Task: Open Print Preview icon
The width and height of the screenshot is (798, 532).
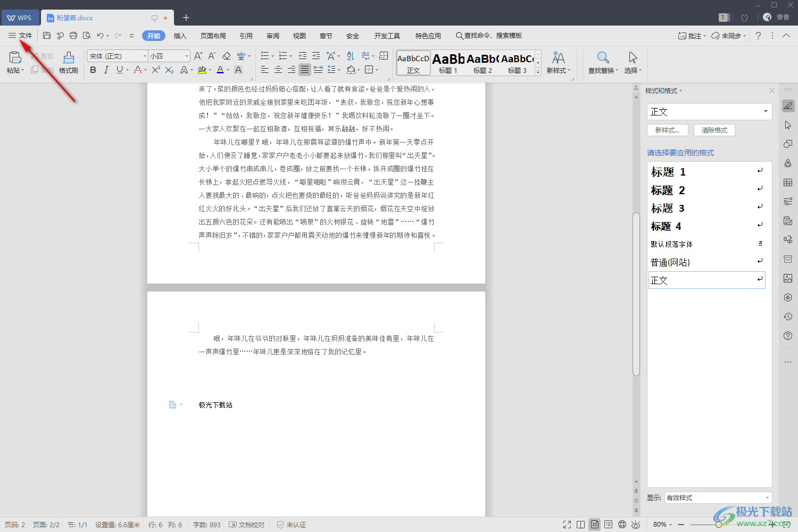Action: coord(87,36)
